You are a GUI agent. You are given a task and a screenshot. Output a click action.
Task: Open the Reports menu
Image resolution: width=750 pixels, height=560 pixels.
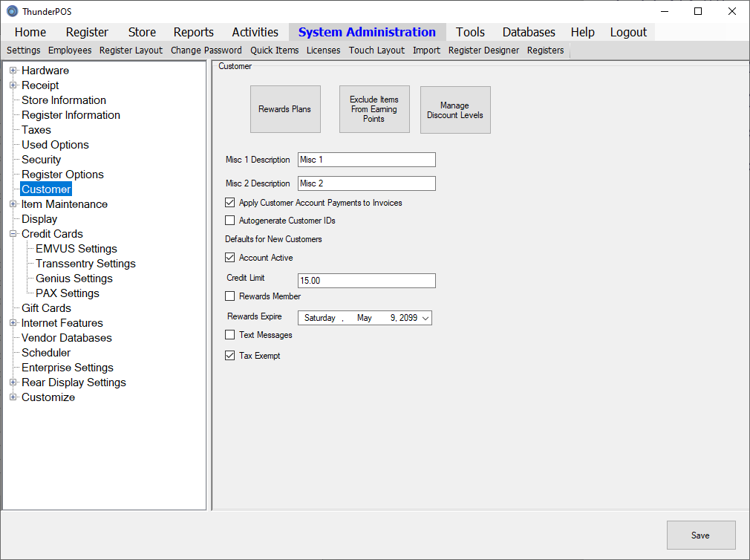pos(193,32)
